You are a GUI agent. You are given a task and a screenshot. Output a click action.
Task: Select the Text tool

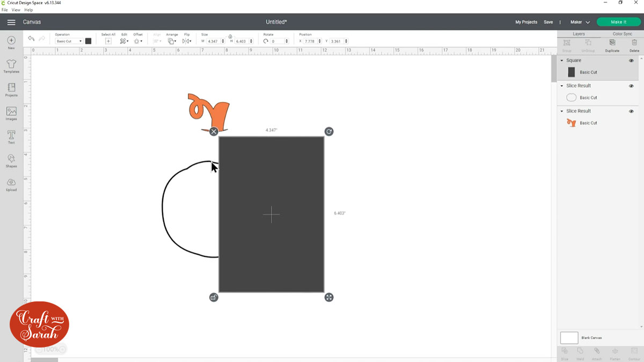click(x=11, y=137)
